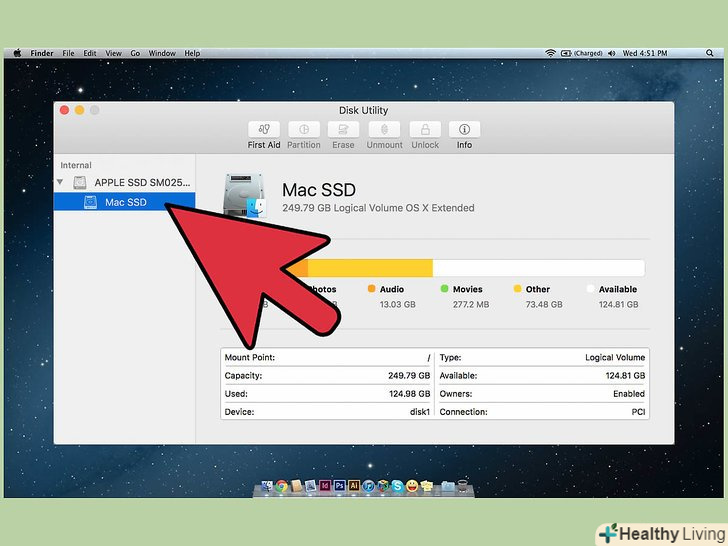The image size is (728, 546).
Task: Click the large Mac SSD drive image
Action: click(x=245, y=195)
